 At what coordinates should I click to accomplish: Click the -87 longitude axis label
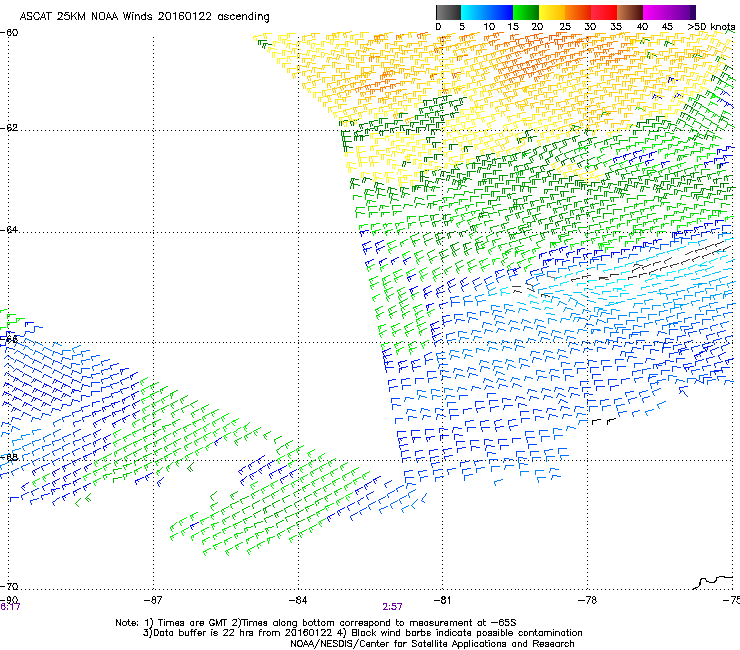click(153, 600)
